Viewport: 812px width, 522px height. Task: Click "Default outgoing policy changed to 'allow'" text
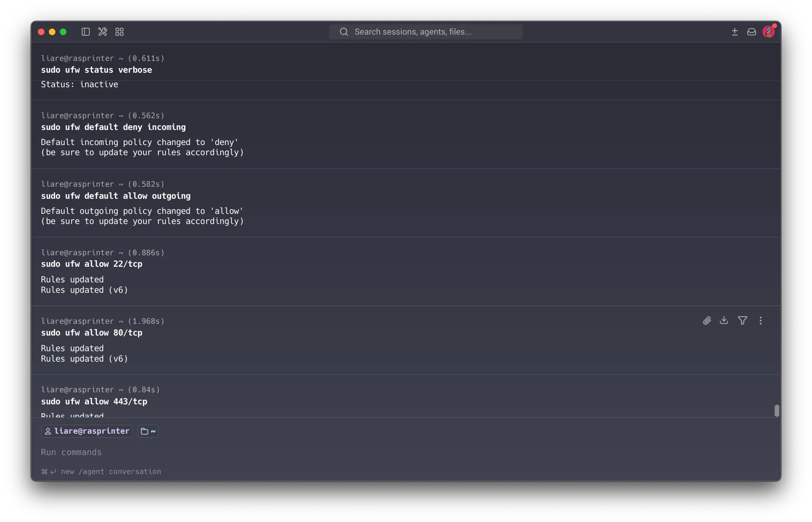(x=142, y=211)
